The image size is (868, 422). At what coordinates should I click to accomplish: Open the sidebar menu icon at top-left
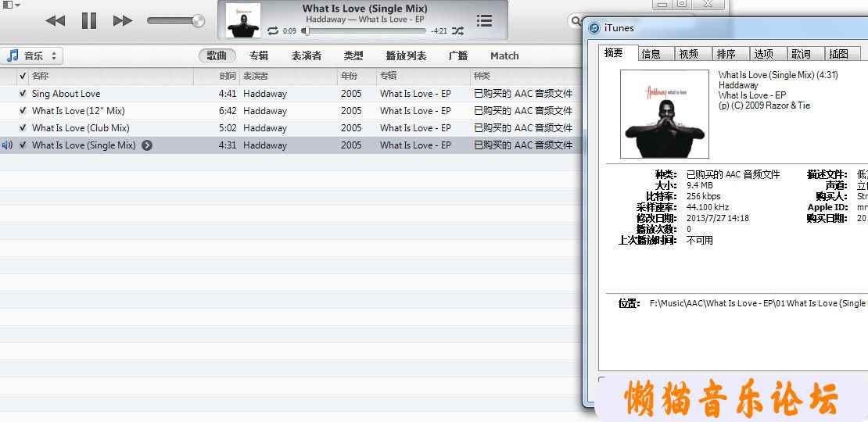click(x=10, y=5)
